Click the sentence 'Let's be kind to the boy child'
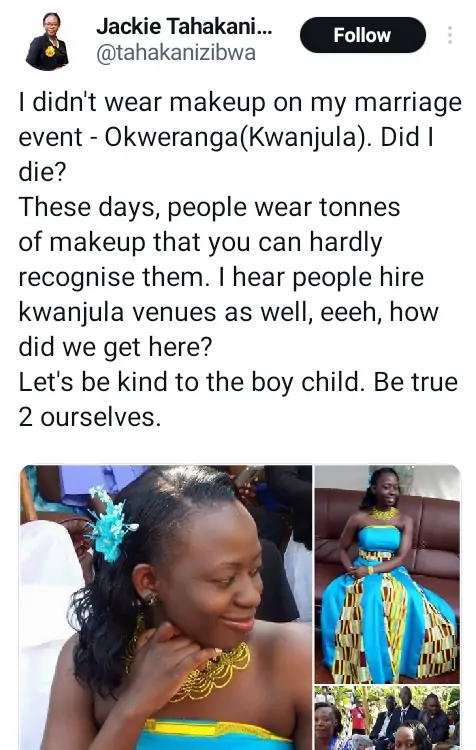476x750 pixels. click(188, 382)
